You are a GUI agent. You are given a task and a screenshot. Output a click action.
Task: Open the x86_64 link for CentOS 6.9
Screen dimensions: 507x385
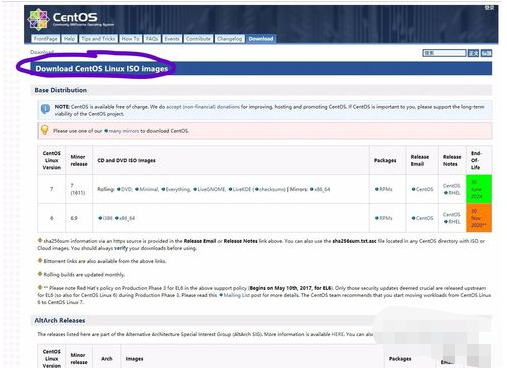[x=125, y=218]
